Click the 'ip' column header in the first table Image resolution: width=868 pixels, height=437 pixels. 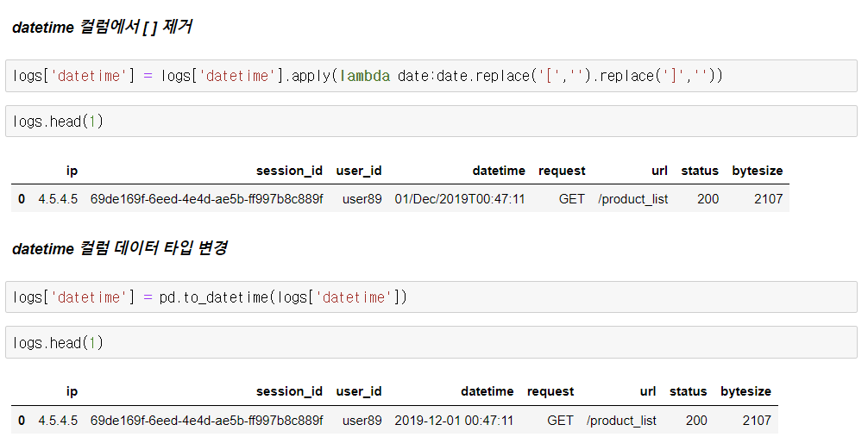pos(72,171)
